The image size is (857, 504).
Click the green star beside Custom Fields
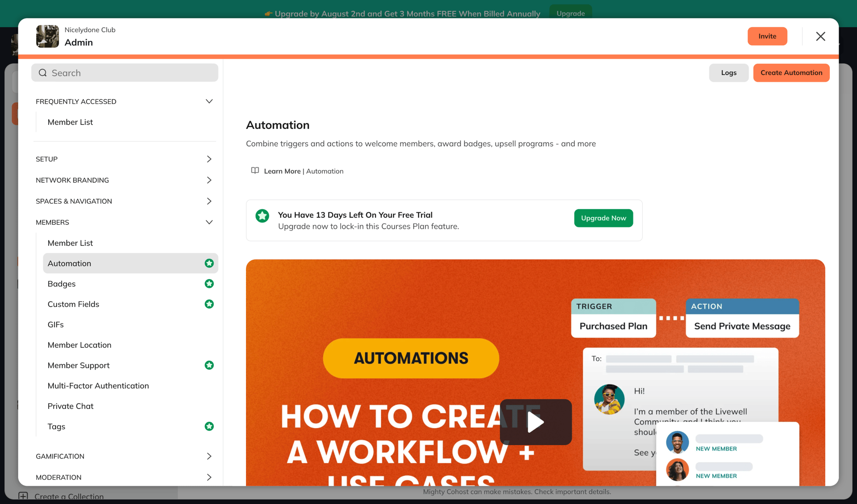click(209, 304)
